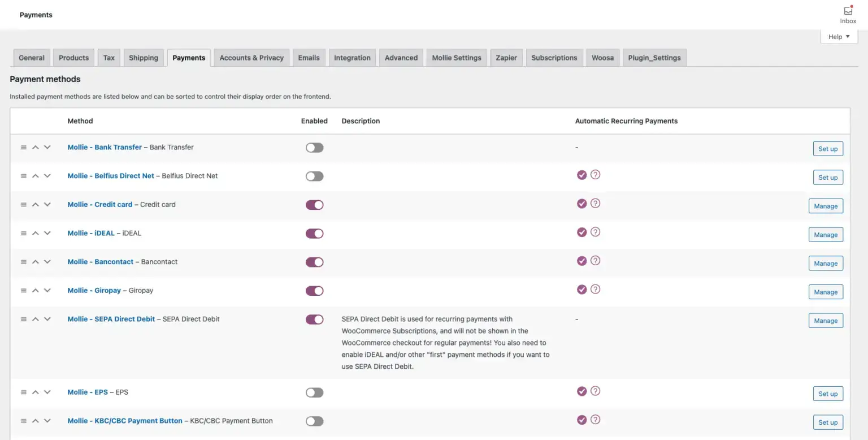Move Mollie - Credit card up
Image resolution: width=868 pixels, height=440 pixels.
(36, 205)
